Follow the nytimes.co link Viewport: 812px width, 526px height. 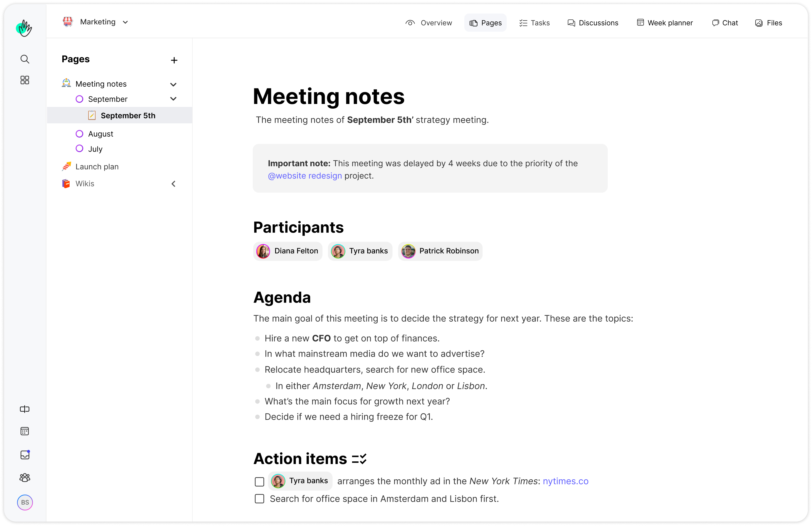point(565,481)
